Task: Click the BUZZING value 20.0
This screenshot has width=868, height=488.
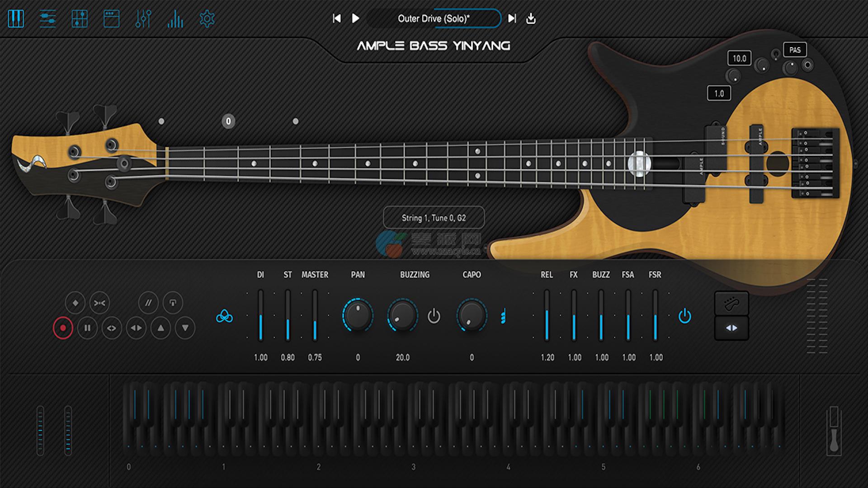Action: pos(402,357)
